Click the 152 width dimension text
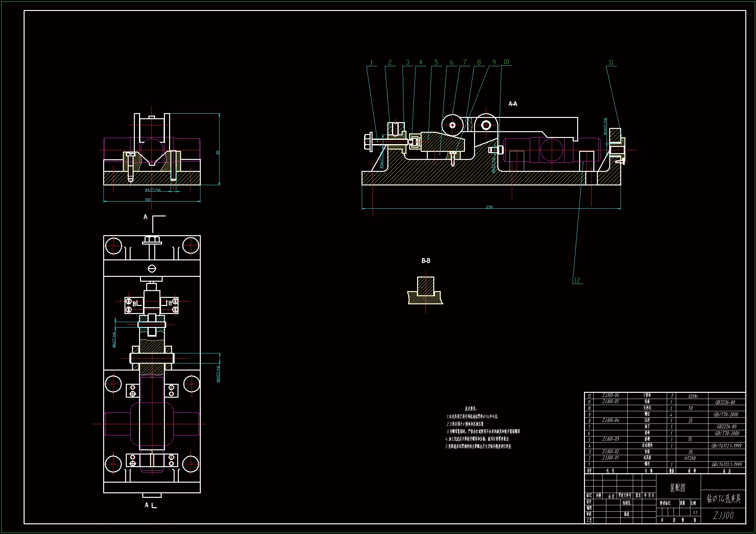The image size is (756, 534). tap(148, 200)
